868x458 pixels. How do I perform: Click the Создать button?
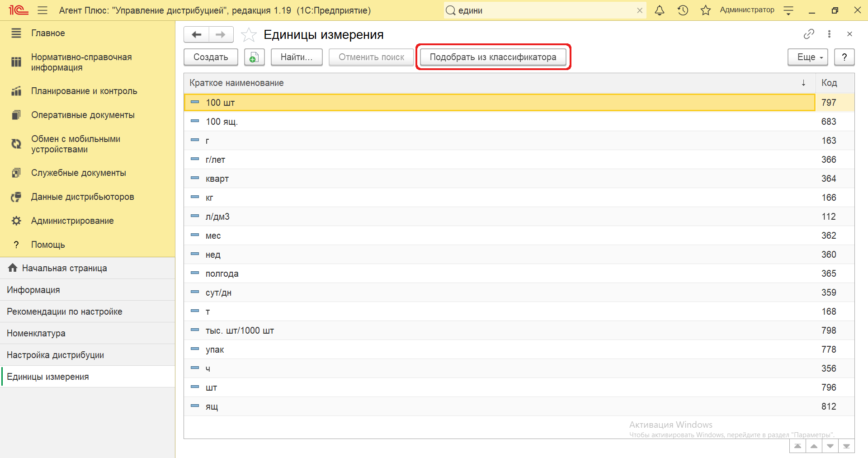coord(211,57)
